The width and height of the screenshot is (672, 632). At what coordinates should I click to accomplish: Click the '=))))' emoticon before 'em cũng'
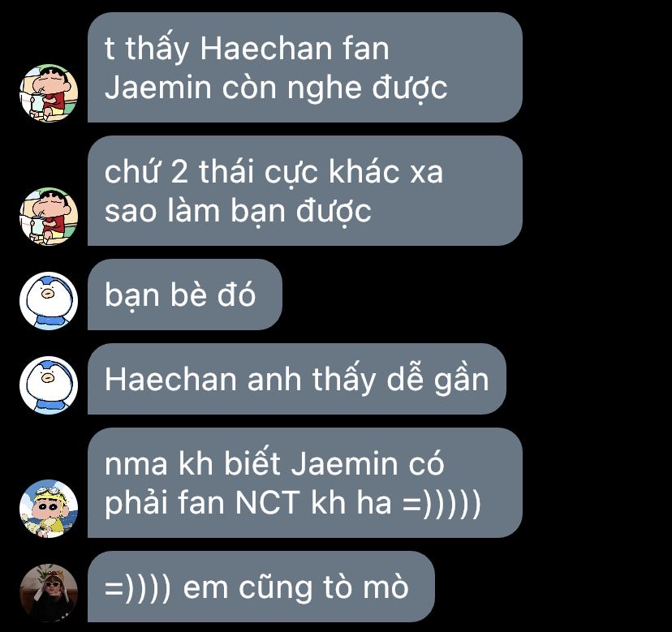click(x=138, y=587)
